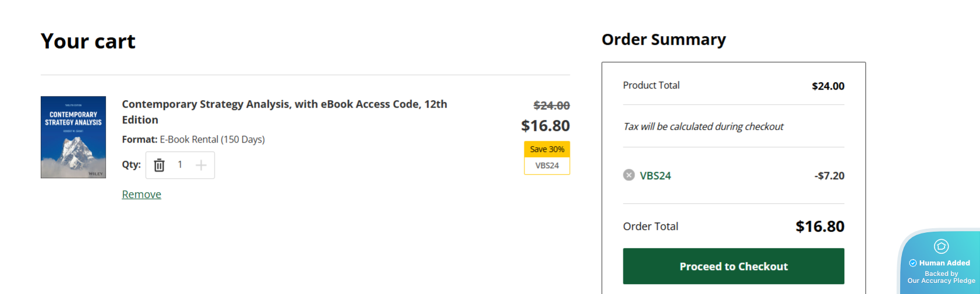Screen dimensions: 980x294
Task: Click the Save 30% yellow badge
Action: (x=547, y=149)
